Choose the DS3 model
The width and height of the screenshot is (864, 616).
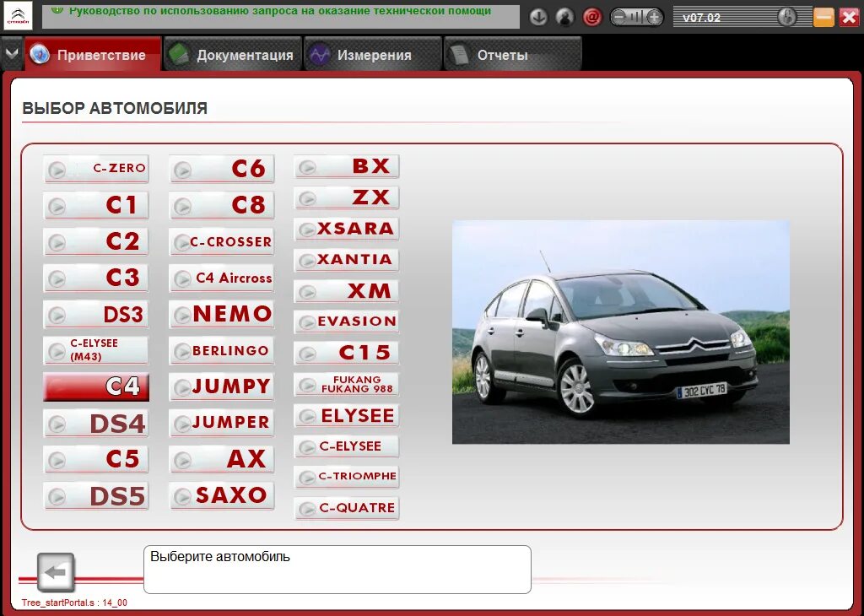[x=96, y=314]
